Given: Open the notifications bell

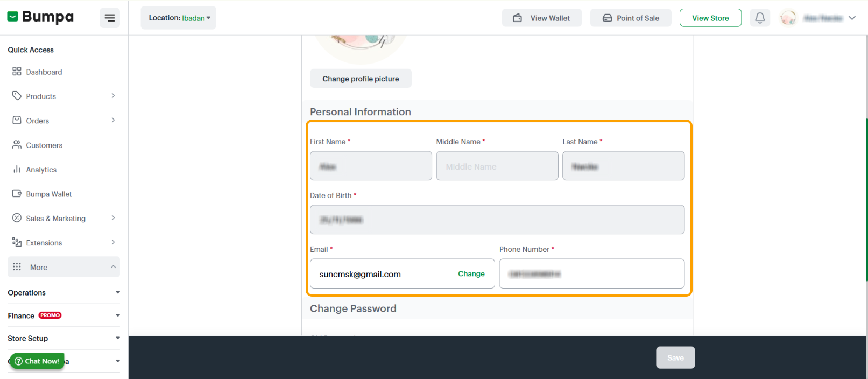Looking at the screenshot, I should [760, 18].
